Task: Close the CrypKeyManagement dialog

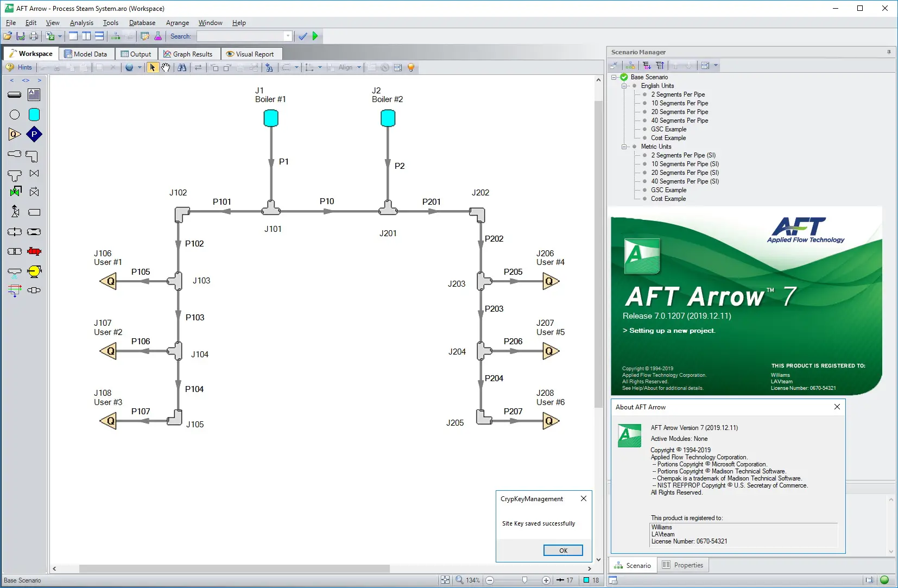Action: (584, 498)
